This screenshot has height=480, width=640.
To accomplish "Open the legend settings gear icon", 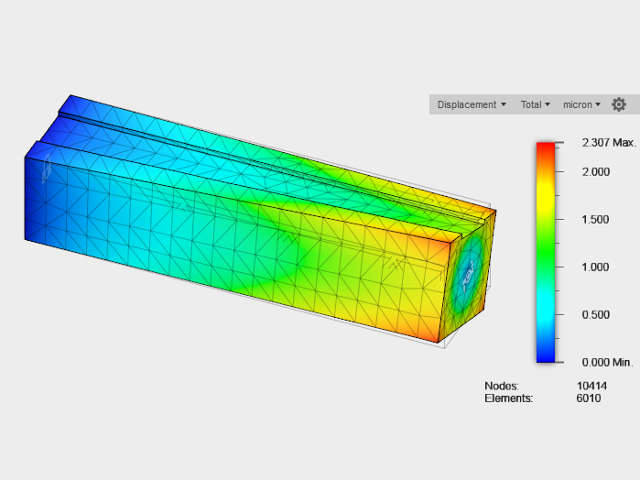I will click(x=619, y=104).
